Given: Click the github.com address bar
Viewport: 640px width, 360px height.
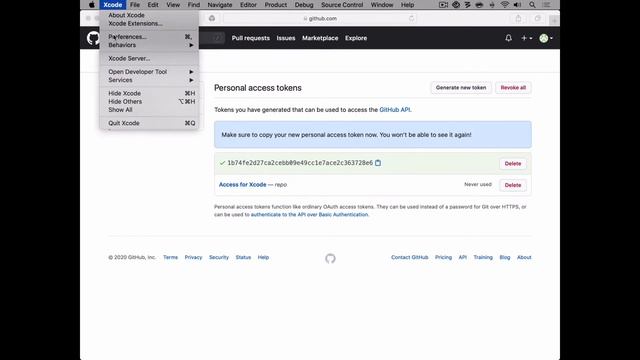Looking at the screenshot, I should coord(320,18).
